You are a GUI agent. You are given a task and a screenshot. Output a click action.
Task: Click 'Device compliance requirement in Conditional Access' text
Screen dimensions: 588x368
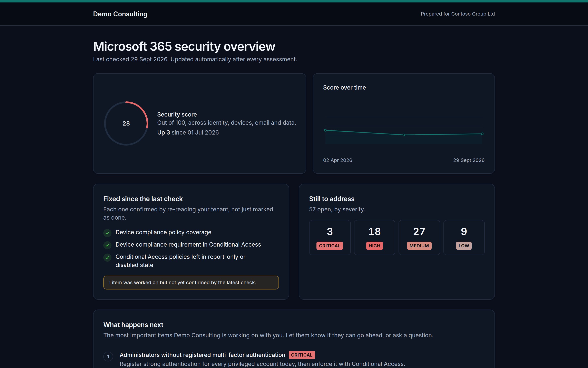coord(188,244)
